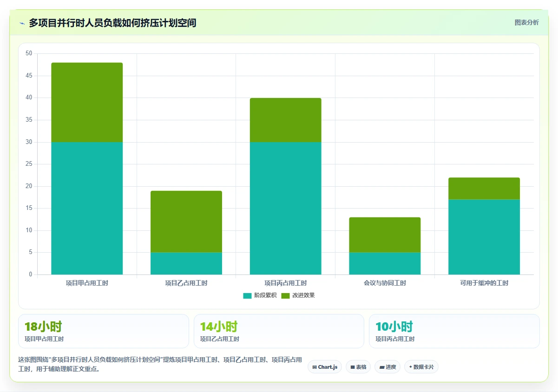Click green segment of 项目丙占用工时 bar
This screenshot has height=392, width=558.
pos(285,120)
